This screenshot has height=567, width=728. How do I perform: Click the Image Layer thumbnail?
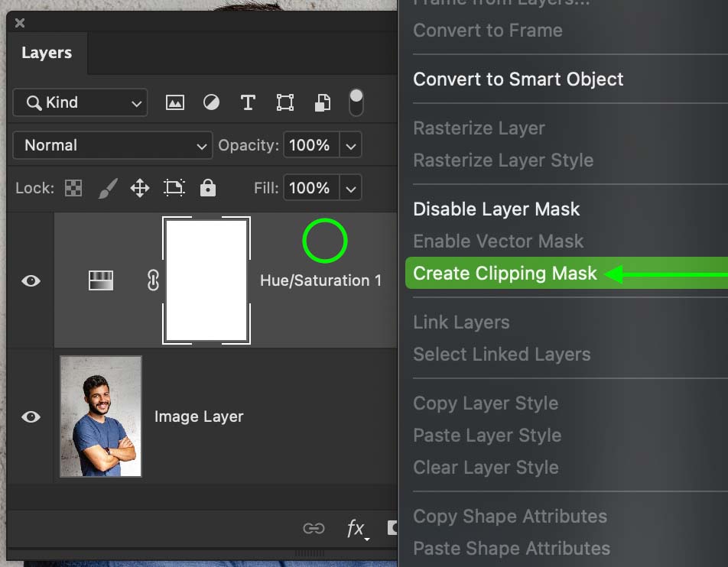[100, 416]
